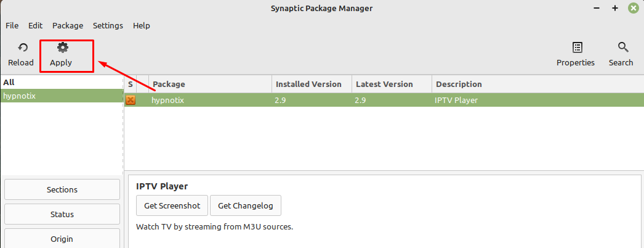This screenshot has height=248, width=644.
Task: Open the File menu
Action: pos(12,25)
